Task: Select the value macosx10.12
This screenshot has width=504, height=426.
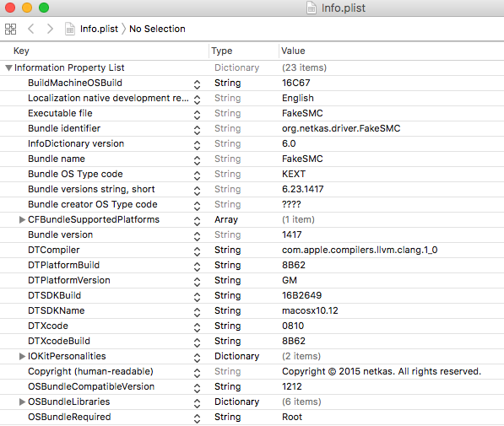Action: (x=310, y=310)
